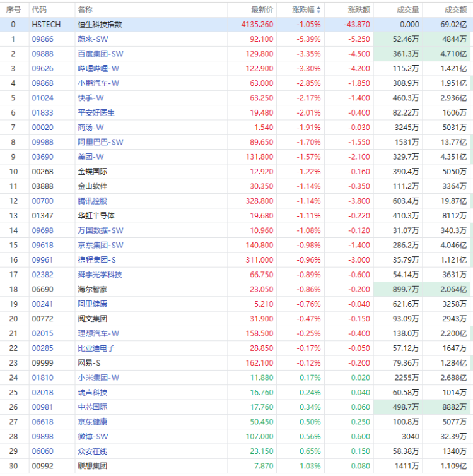Open stock code link 09866
Image resolution: width=473 pixels, height=476 pixels.
coord(42,39)
